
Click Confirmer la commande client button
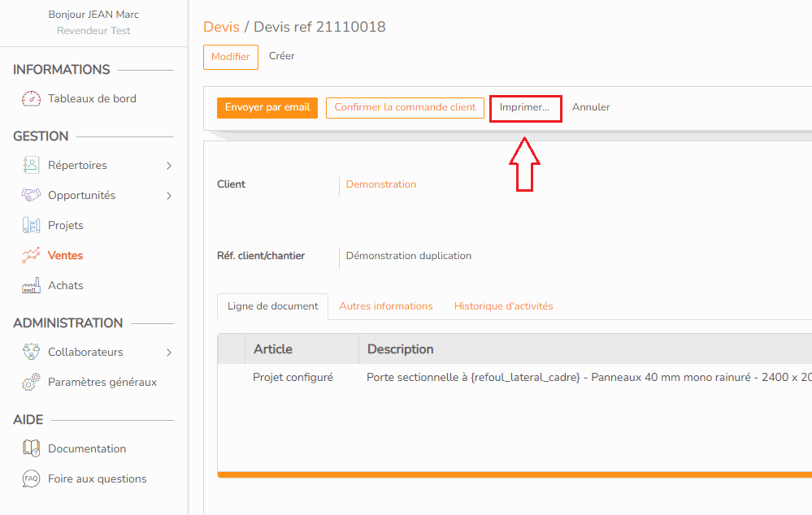pyautogui.click(x=405, y=108)
